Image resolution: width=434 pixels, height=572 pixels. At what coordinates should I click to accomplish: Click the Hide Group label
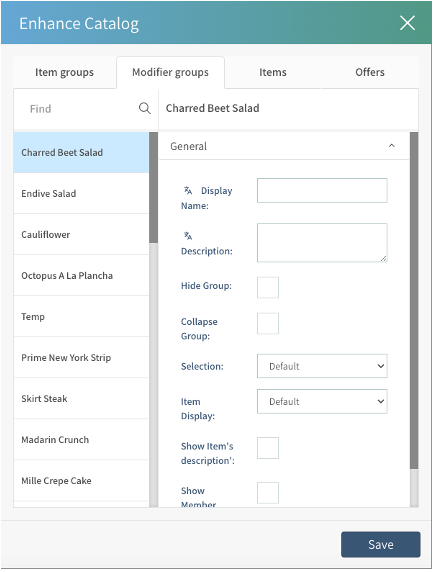206,286
